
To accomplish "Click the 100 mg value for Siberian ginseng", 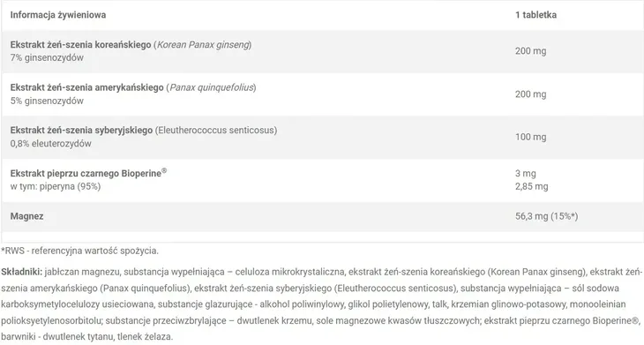I will 531,137.
